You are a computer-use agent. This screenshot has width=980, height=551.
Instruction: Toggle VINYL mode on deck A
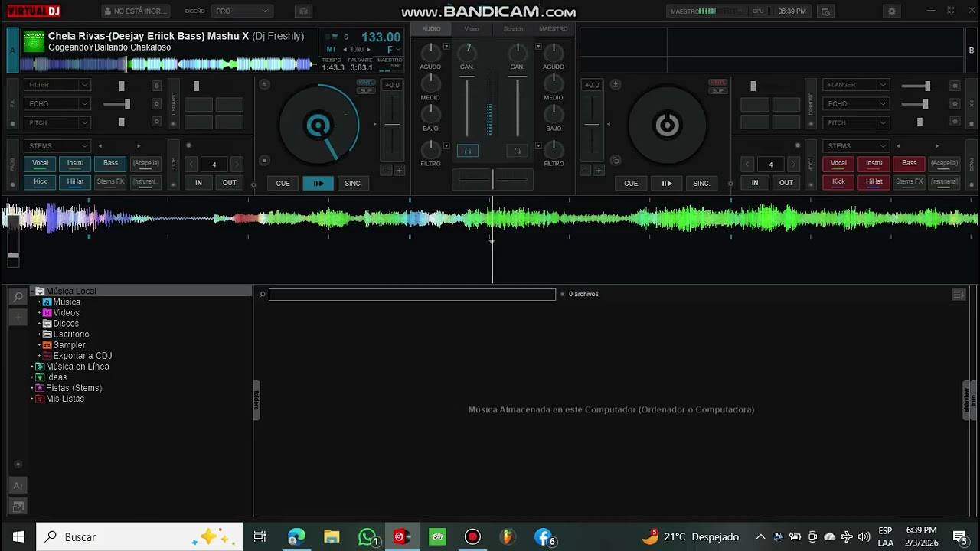366,82
